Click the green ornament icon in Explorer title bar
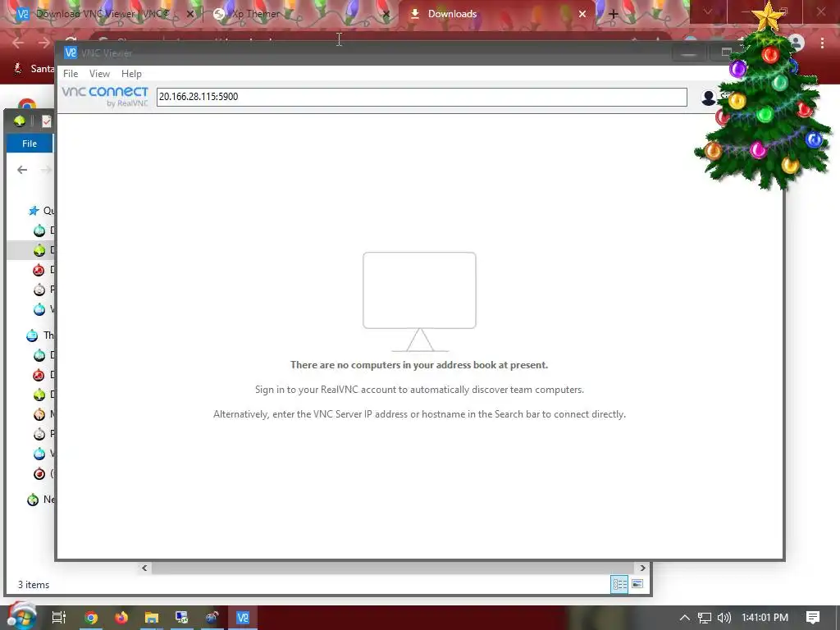840x630 pixels. coord(20,121)
